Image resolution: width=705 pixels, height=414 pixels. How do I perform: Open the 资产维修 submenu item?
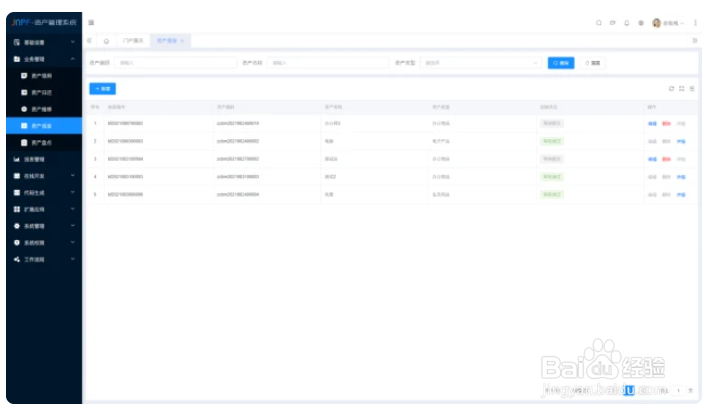[44, 109]
